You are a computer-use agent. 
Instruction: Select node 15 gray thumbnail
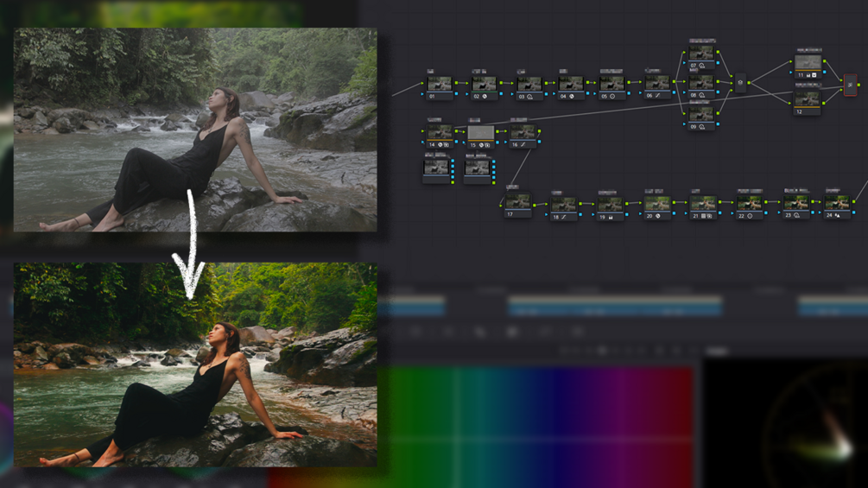pos(480,133)
